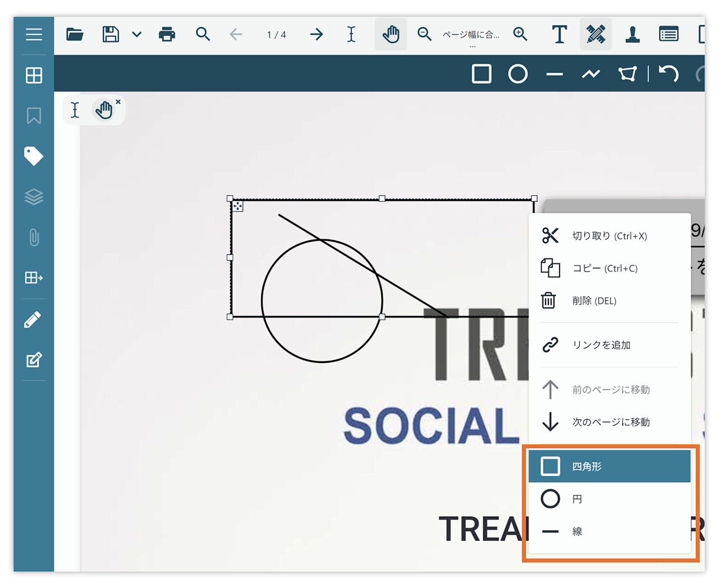This screenshot has width=722, height=588.
Task: Undo the last drawing action
Action: click(669, 73)
